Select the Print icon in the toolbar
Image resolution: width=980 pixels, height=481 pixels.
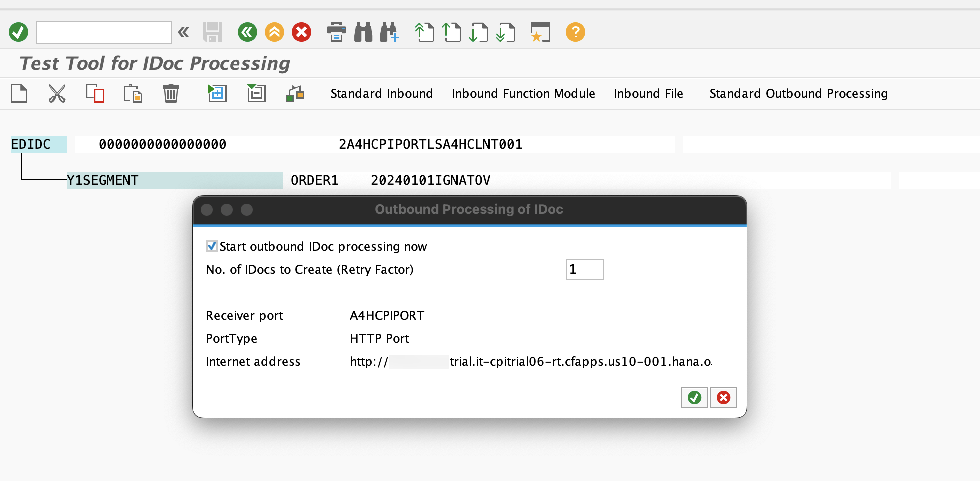click(336, 32)
